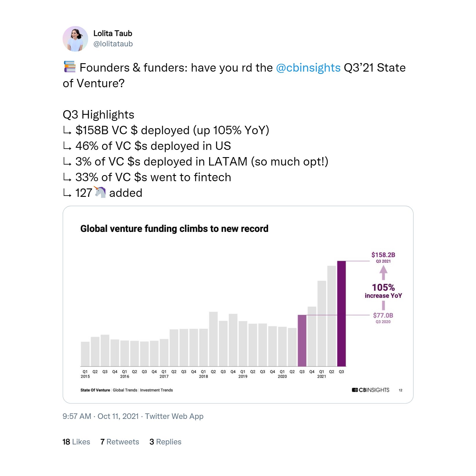
Task: Click the Global Trends breadcrumb text
Action: pyautogui.click(x=125, y=390)
